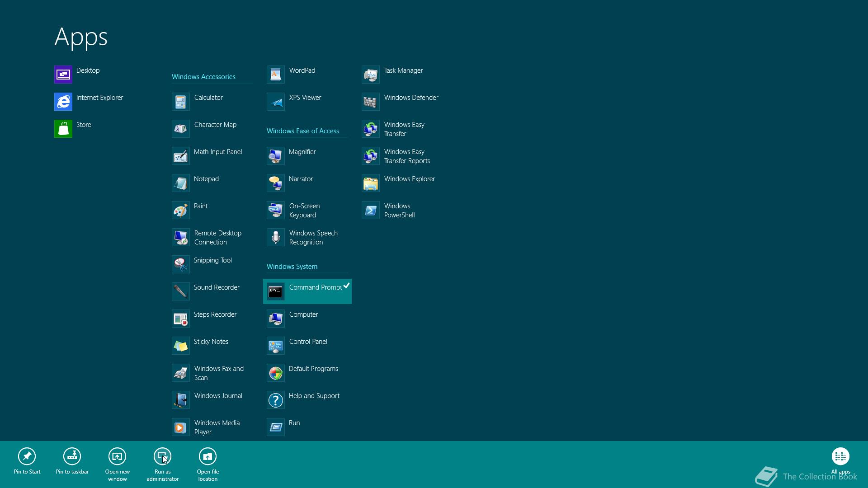Open Help and Support icon
The width and height of the screenshot is (868, 488).
[276, 400]
